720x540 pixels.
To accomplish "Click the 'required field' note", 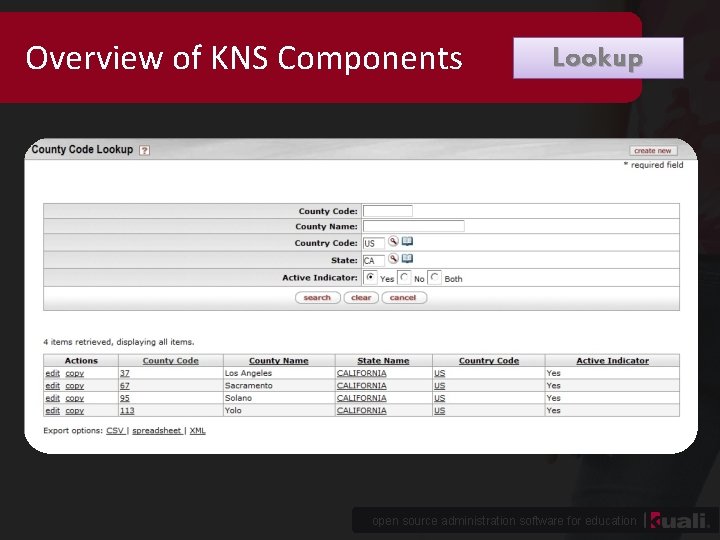I will coord(653,165).
